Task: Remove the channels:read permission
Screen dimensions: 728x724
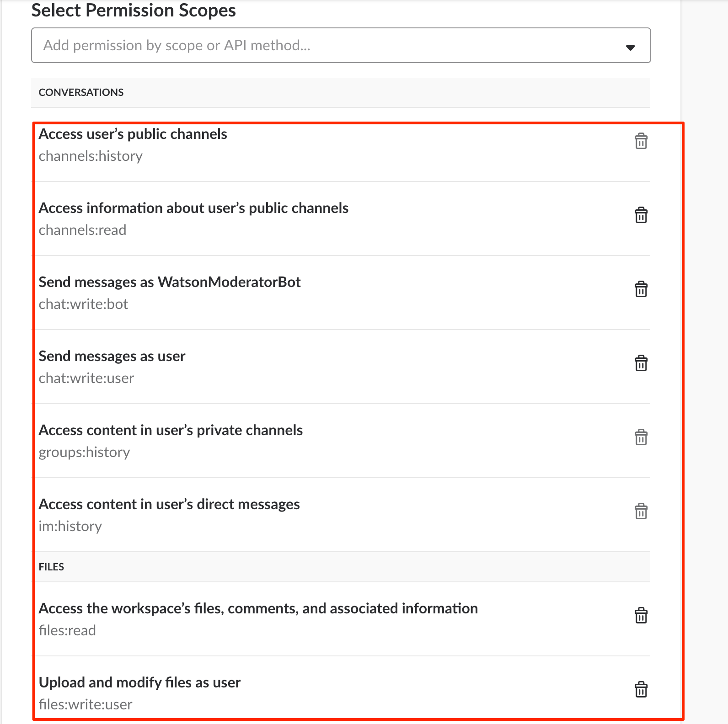Action: point(641,215)
